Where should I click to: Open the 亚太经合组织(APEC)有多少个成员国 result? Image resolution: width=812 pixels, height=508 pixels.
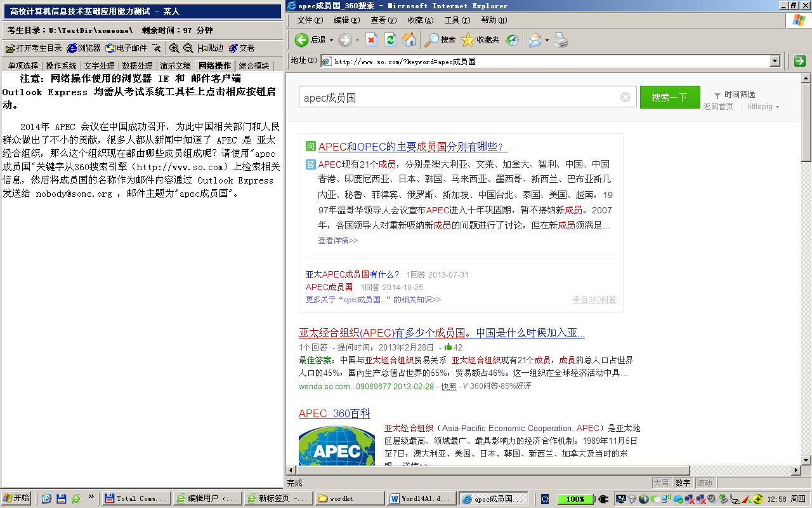(442, 333)
